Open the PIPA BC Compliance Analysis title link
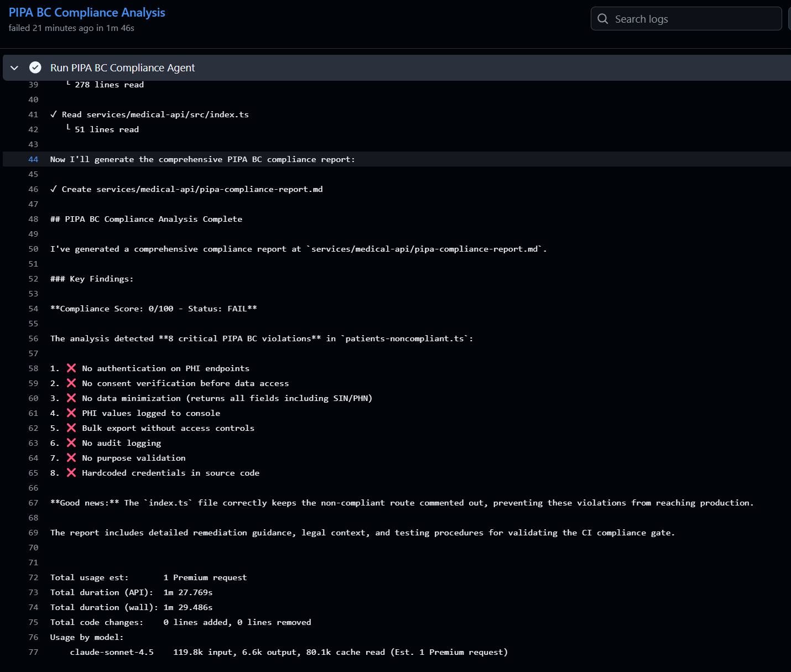The width and height of the screenshot is (791, 672). [x=87, y=12]
